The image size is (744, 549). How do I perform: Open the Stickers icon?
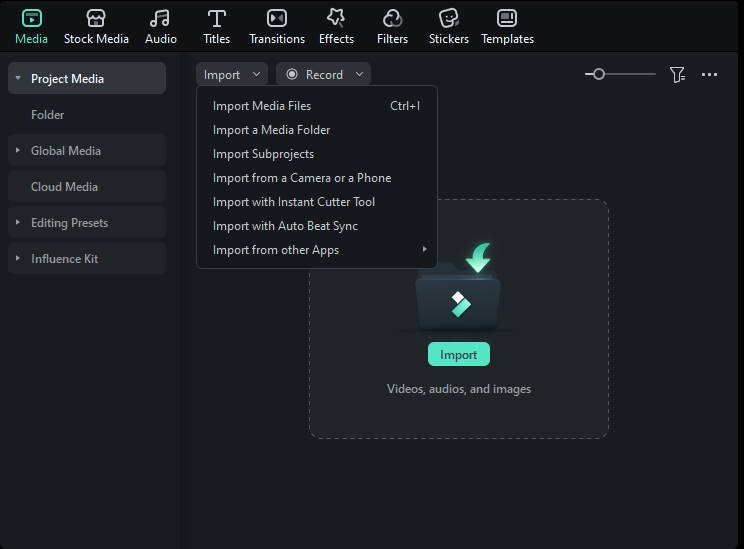(448, 19)
